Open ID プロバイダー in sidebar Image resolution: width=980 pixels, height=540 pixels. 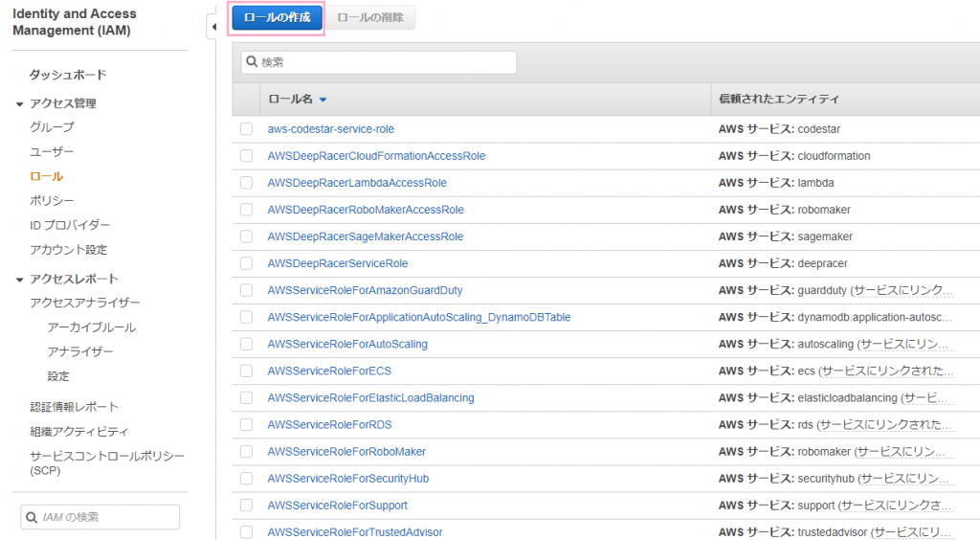point(69,225)
